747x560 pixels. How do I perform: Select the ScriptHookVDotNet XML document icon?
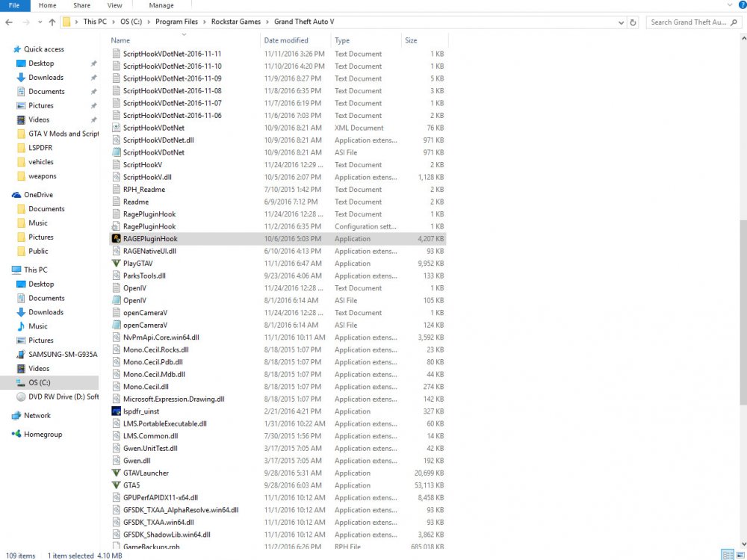click(x=116, y=128)
